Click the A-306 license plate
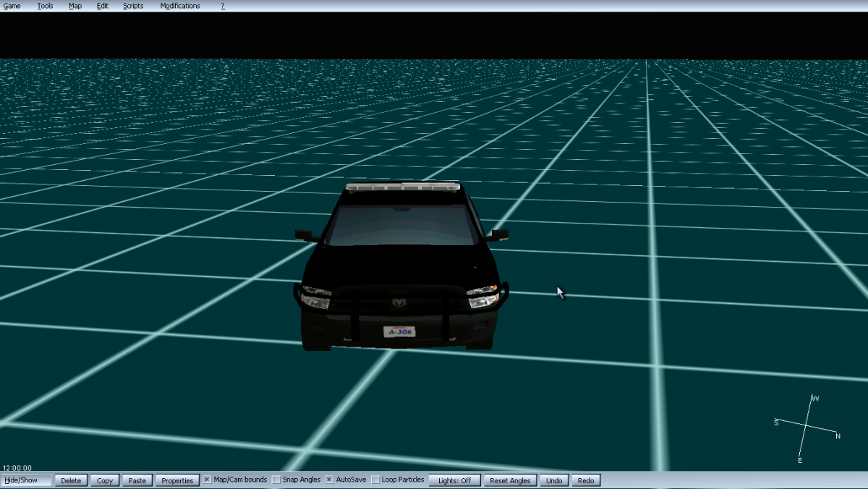 399,332
